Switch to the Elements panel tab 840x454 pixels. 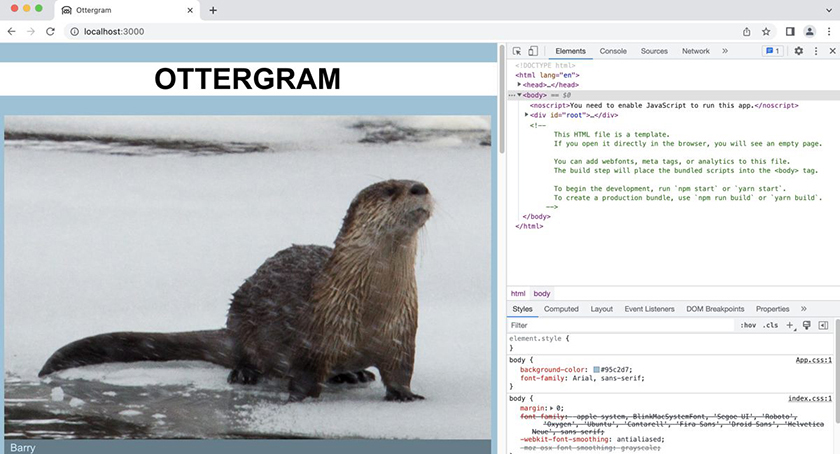tap(570, 51)
